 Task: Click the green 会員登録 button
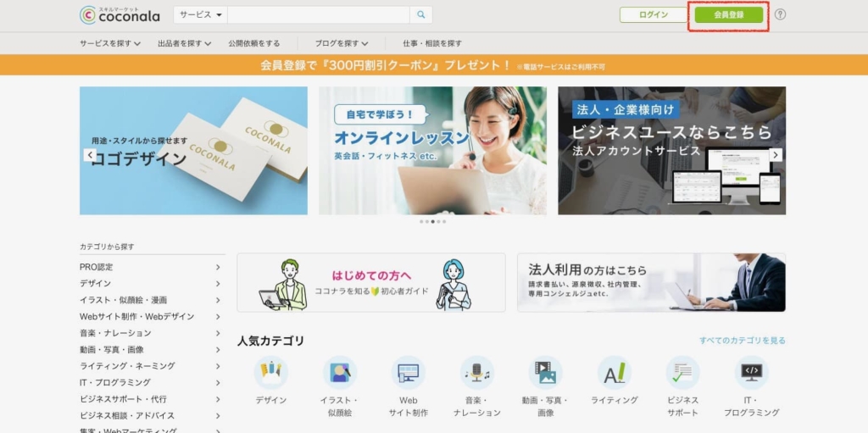click(728, 15)
